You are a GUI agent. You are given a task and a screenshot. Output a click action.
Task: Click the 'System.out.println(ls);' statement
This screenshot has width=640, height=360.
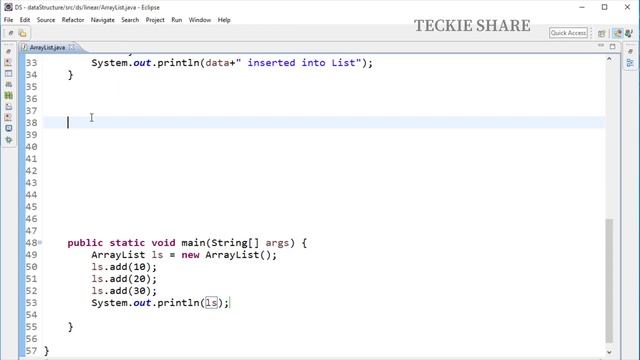[160, 303]
